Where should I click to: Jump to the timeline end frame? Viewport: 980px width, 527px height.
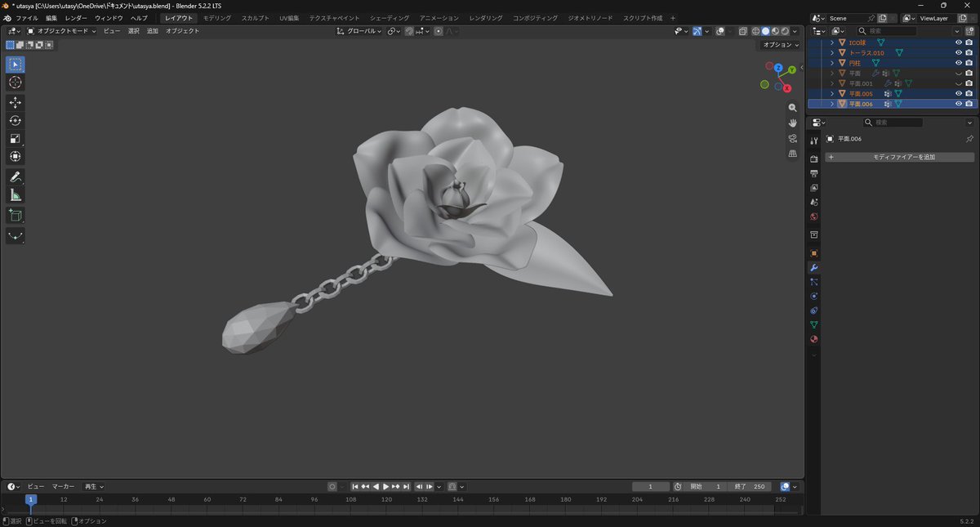tap(406, 486)
